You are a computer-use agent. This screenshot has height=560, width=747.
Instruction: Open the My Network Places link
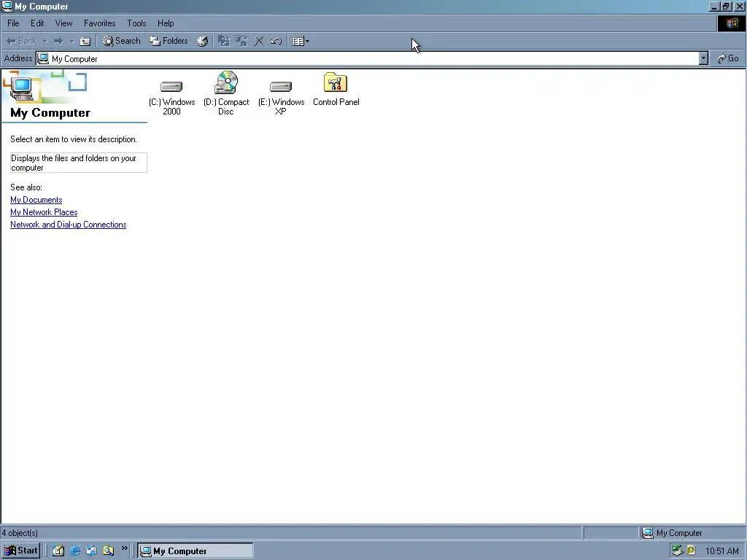click(x=44, y=212)
